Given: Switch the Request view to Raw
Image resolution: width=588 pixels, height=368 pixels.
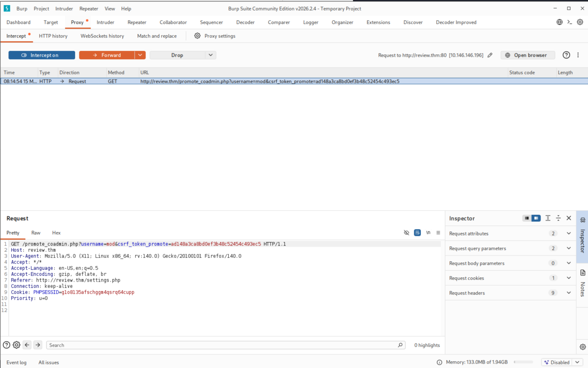Looking at the screenshot, I should tap(36, 233).
